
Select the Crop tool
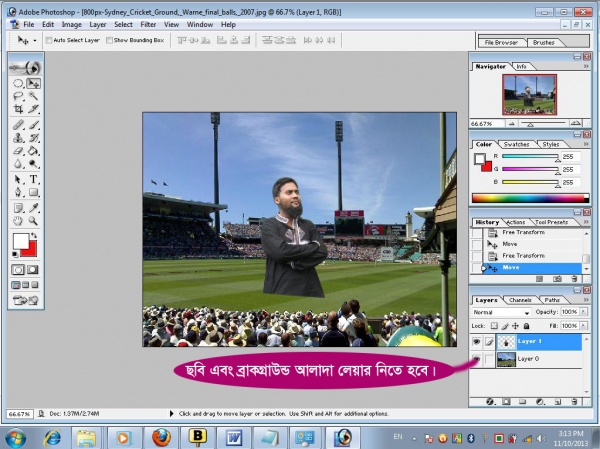pos(18,109)
